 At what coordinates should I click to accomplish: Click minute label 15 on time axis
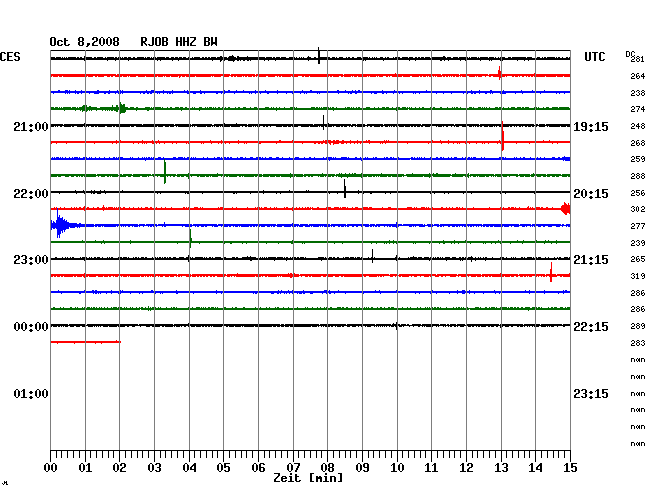pos(570,468)
